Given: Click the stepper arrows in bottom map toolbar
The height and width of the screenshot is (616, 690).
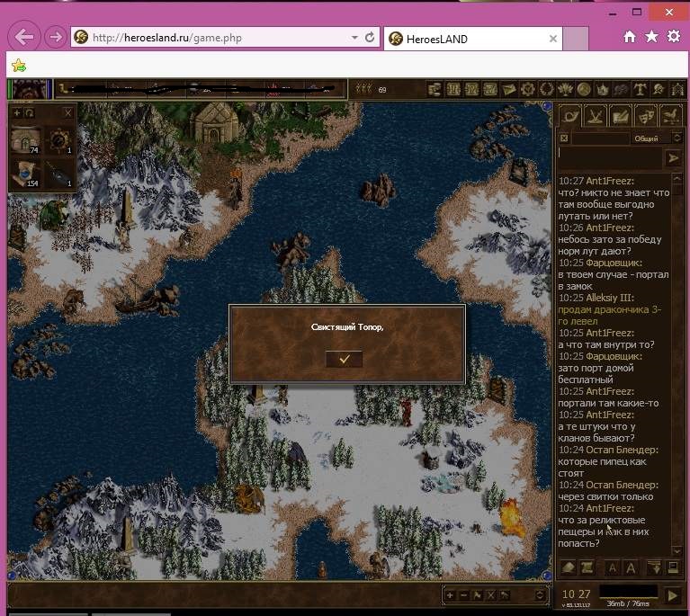Looking at the screenshot, I should [540, 595].
